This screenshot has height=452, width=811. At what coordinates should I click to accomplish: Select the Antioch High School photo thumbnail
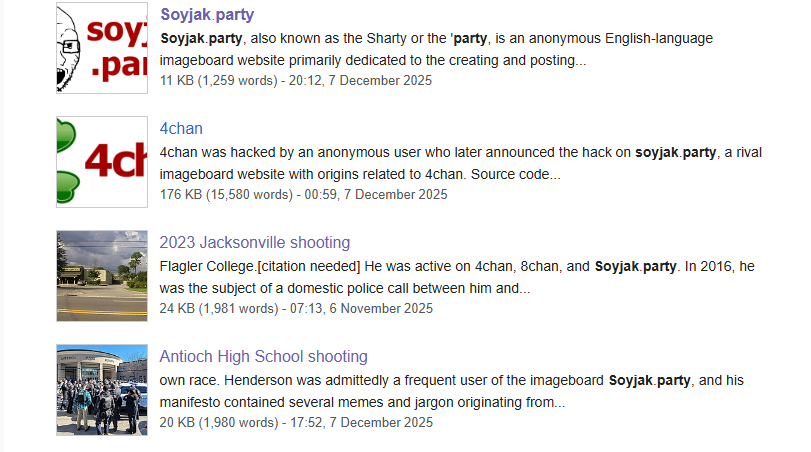102,390
